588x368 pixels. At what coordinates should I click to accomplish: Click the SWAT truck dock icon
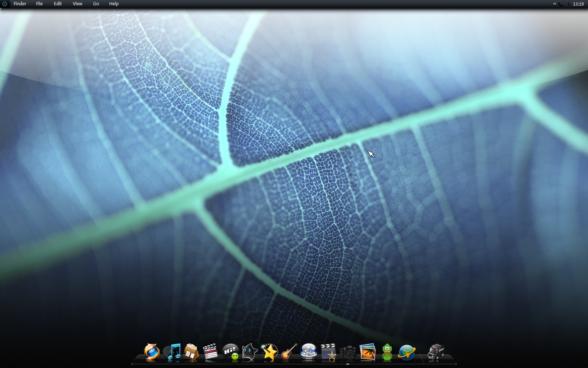pyautogui.click(x=436, y=352)
